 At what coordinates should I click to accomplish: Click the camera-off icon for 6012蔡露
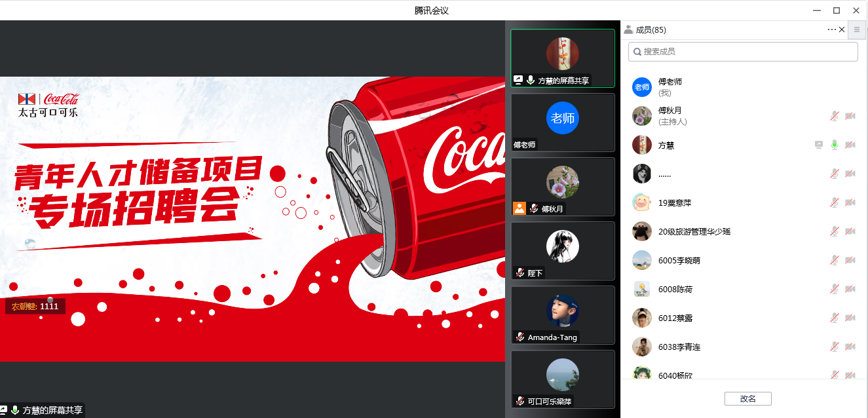point(850,318)
